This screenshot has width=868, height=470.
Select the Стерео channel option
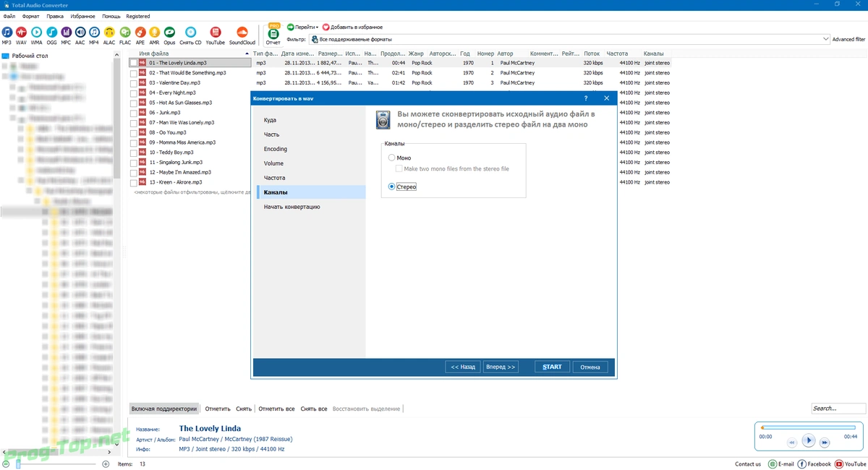coord(392,187)
